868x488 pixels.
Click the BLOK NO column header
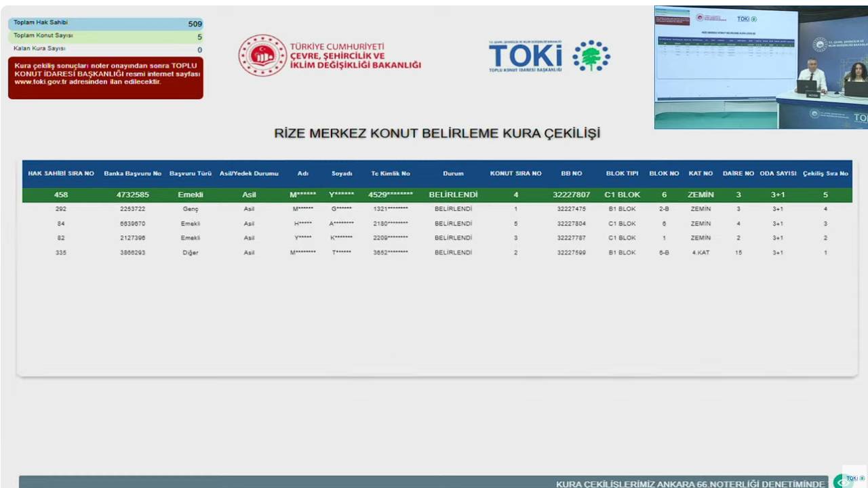[x=664, y=174]
